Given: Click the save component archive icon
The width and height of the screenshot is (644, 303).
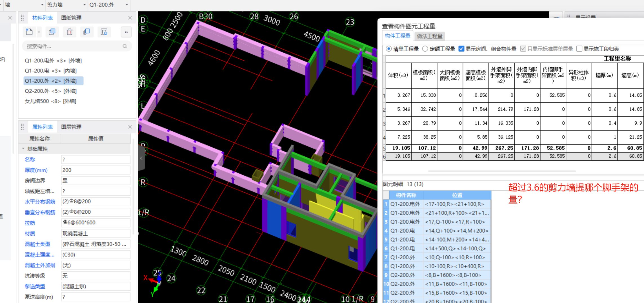Looking at the screenshot, I should tap(104, 32).
